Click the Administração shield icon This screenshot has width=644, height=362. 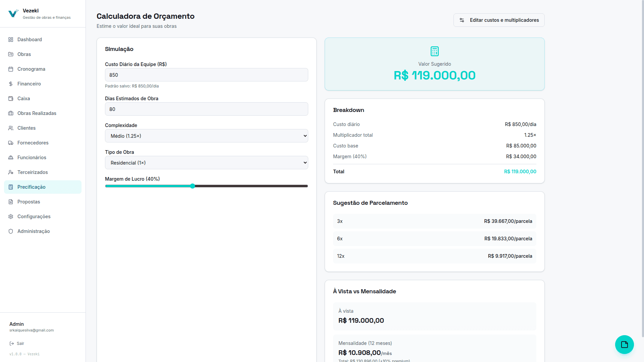click(11, 231)
